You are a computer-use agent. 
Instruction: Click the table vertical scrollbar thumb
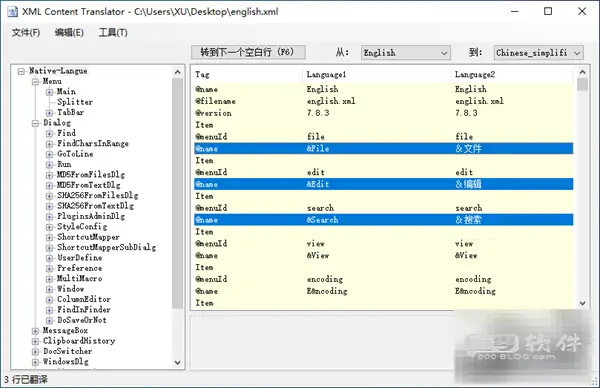click(x=582, y=85)
